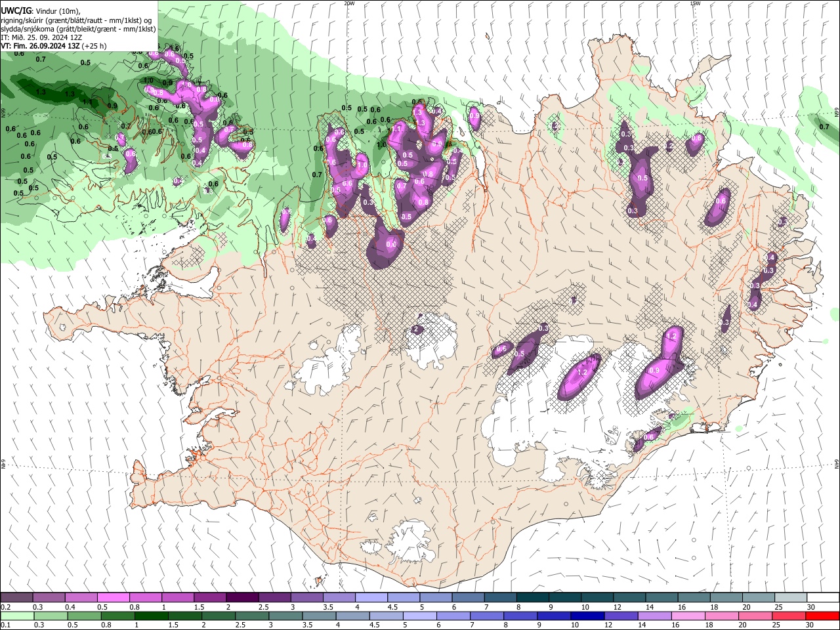The height and width of the screenshot is (630, 840).
Task: Click the '0.2' label in the top legend row
Action: [5, 607]
